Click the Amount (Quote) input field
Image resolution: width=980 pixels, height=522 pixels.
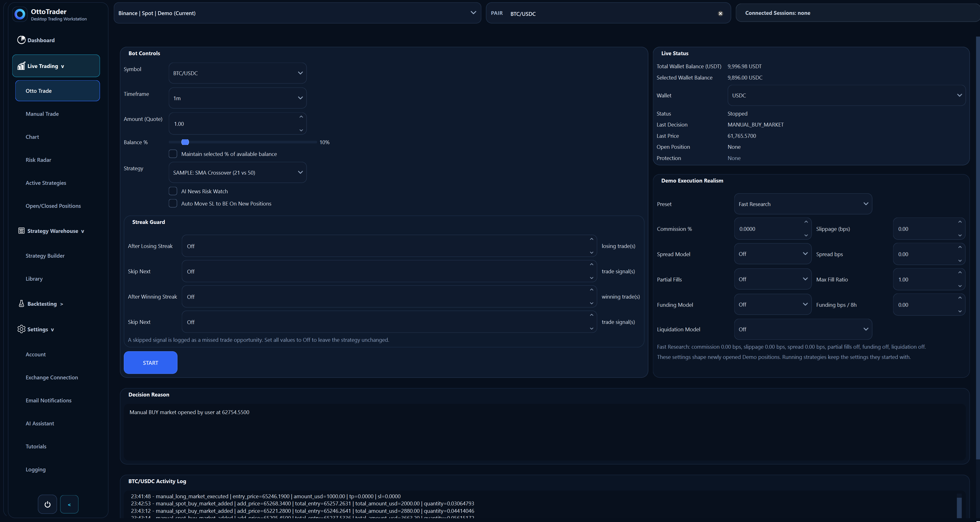pyautogui.click(x=237, y=123)
